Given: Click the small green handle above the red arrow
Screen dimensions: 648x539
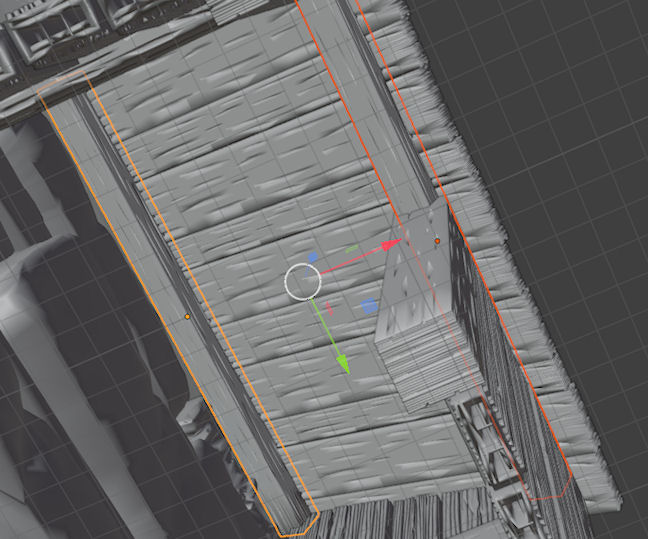Looking at the screenshot, I should [x=352, y=248].
